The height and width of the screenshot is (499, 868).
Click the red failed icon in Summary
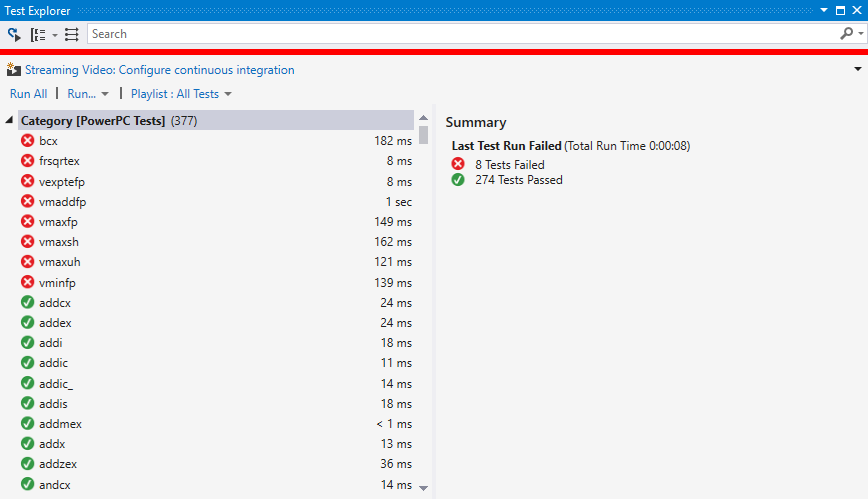coord(458,164)
